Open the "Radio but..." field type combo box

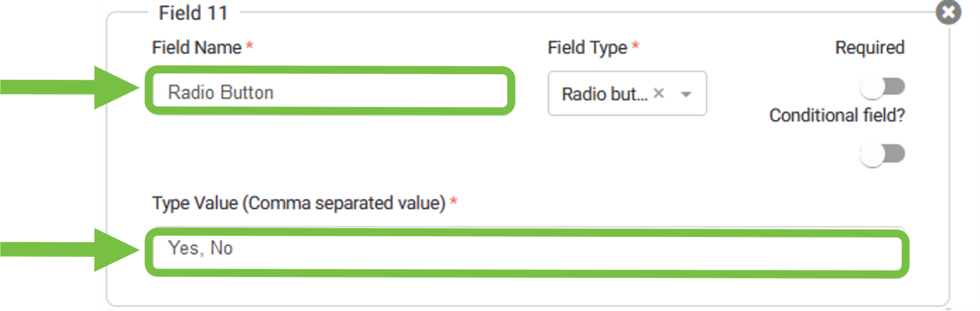(604, 94)
